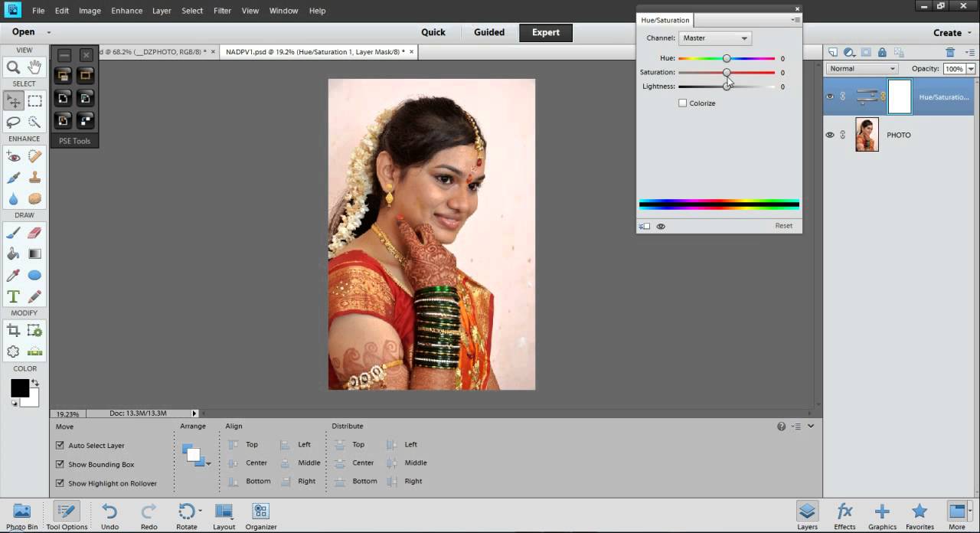Click Reset in Hue/Saturation panel

[783, 226]
